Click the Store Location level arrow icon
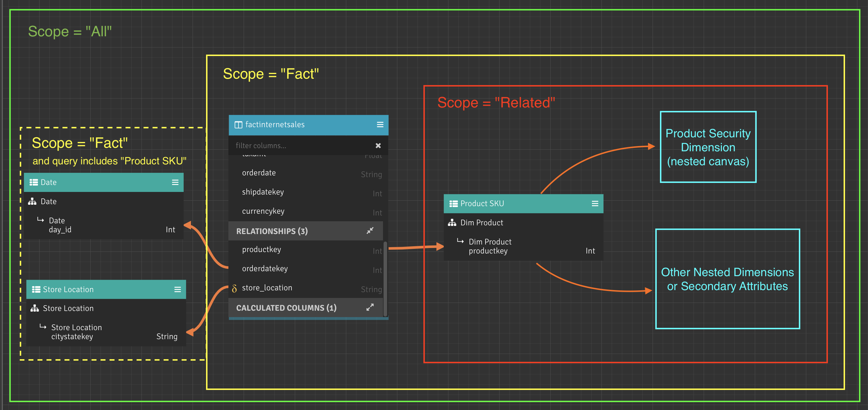This screenshot has height=410, width=868. (43, 326)
